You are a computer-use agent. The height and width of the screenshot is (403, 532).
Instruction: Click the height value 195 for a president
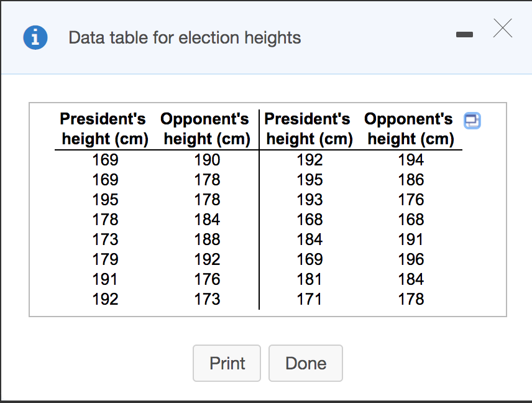(105, 200)
